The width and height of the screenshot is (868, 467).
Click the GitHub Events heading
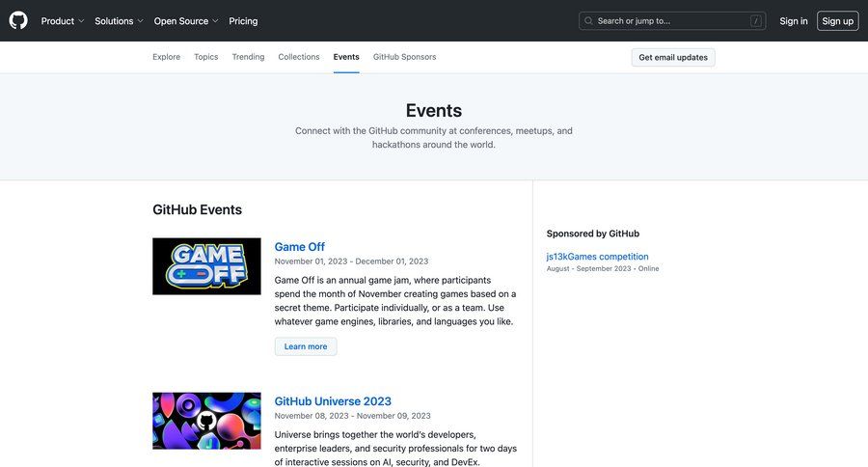(197, 210)
